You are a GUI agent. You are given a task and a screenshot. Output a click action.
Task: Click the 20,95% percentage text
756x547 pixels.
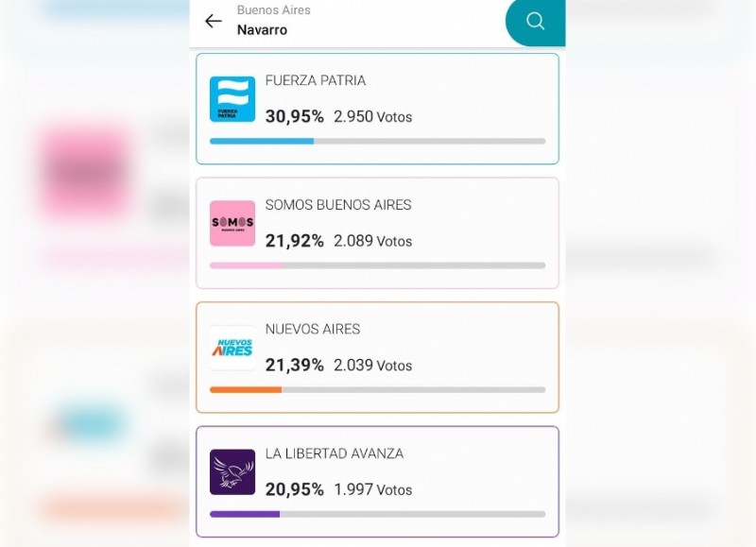(294, 490)
